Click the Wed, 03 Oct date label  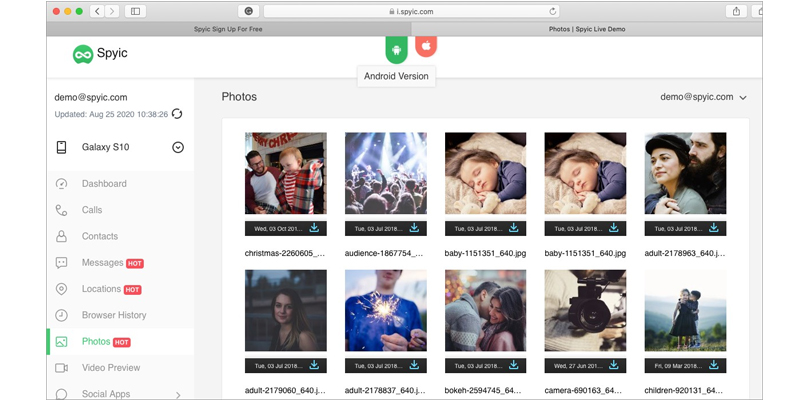click(278, 229)
